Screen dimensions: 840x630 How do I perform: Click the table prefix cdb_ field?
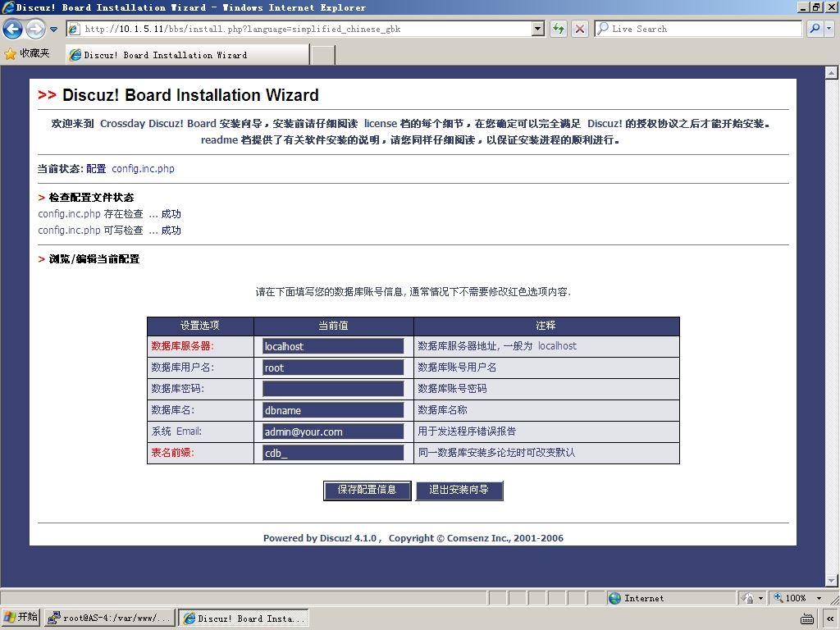(333, 453)
